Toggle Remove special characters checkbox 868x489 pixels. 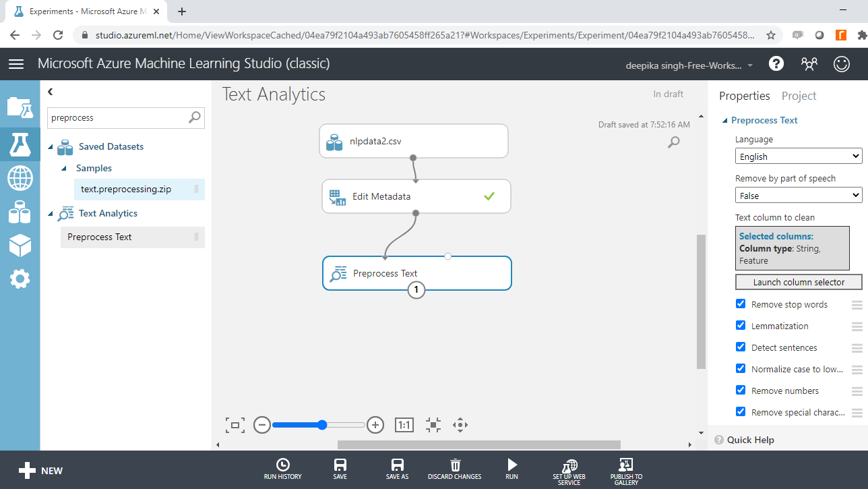click(741, 412)
